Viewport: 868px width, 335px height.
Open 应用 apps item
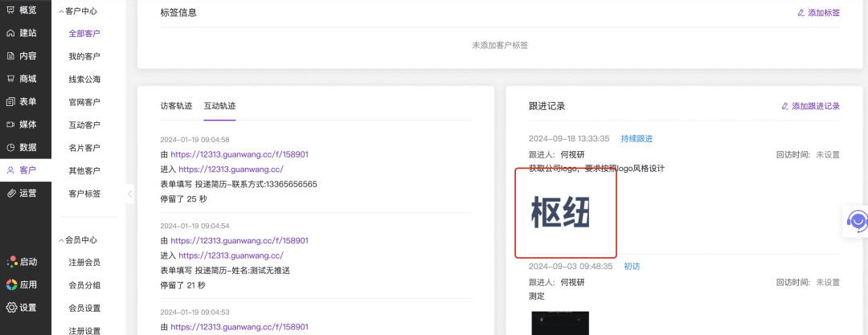23,284
